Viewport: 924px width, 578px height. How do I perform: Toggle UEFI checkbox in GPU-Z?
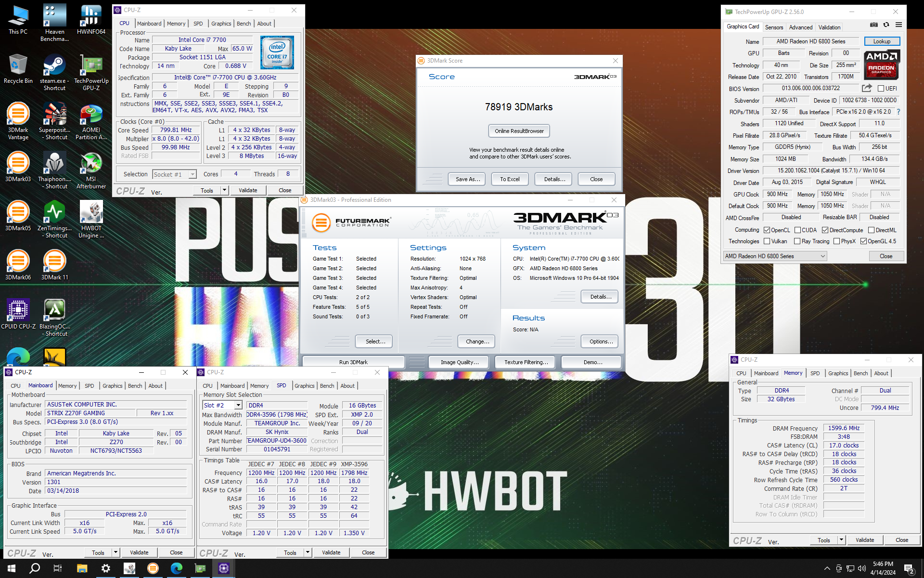pos(881,89)
